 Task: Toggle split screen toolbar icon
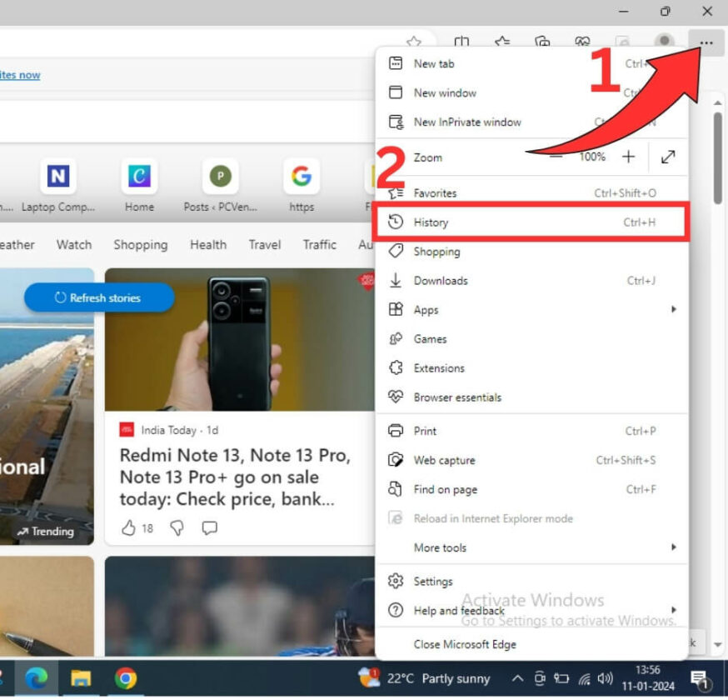coord(461,42)
